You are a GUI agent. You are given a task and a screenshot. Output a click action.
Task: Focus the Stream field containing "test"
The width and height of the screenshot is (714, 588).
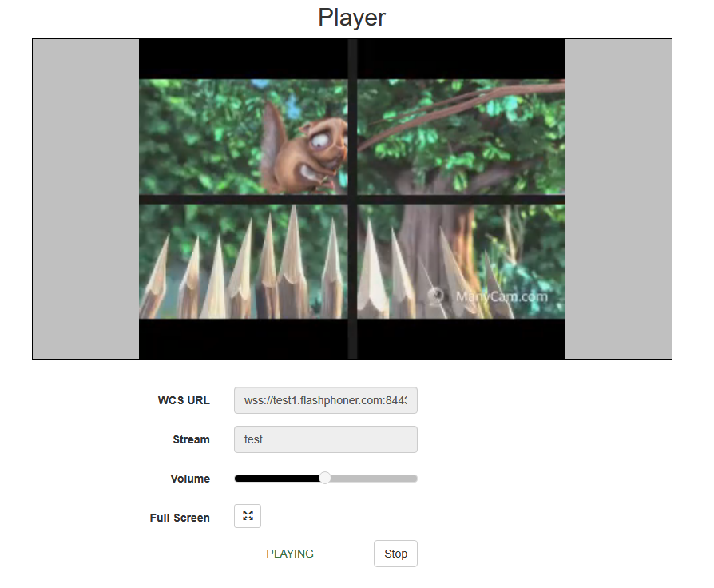326,439
